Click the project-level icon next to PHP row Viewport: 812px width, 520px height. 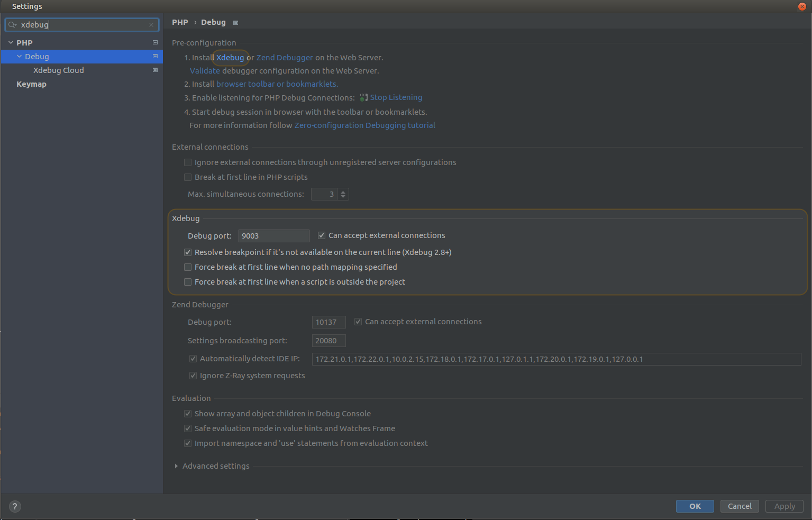[155, 42]
